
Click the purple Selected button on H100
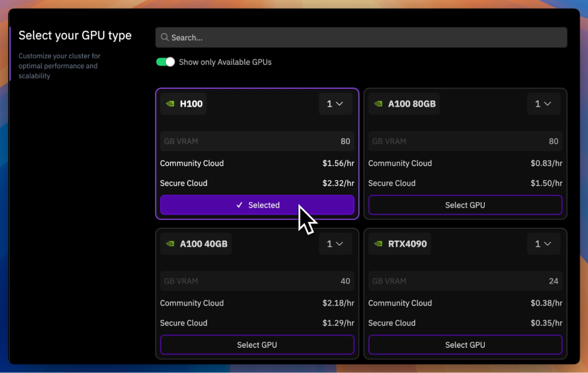[257, 205]
